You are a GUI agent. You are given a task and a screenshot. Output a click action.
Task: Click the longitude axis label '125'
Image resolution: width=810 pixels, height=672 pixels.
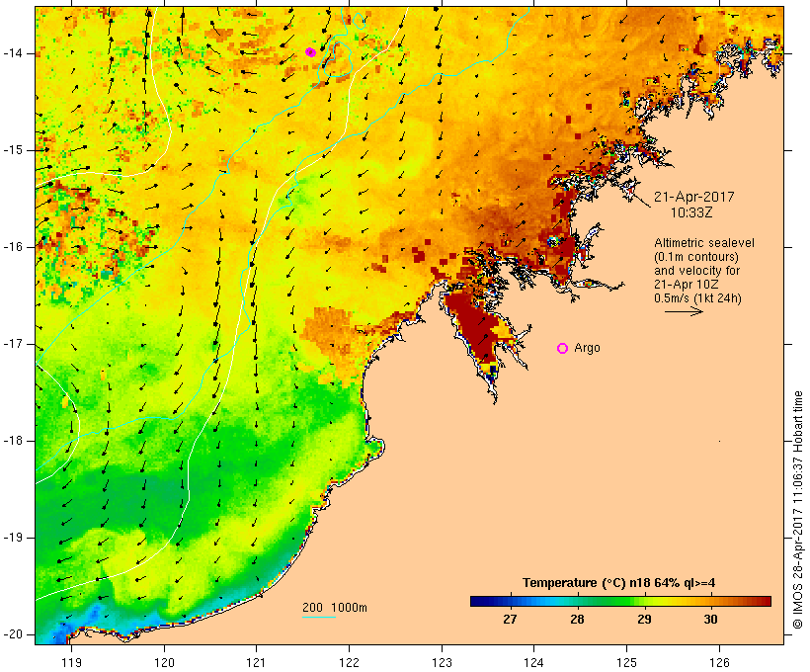click(x=626, y=662)
